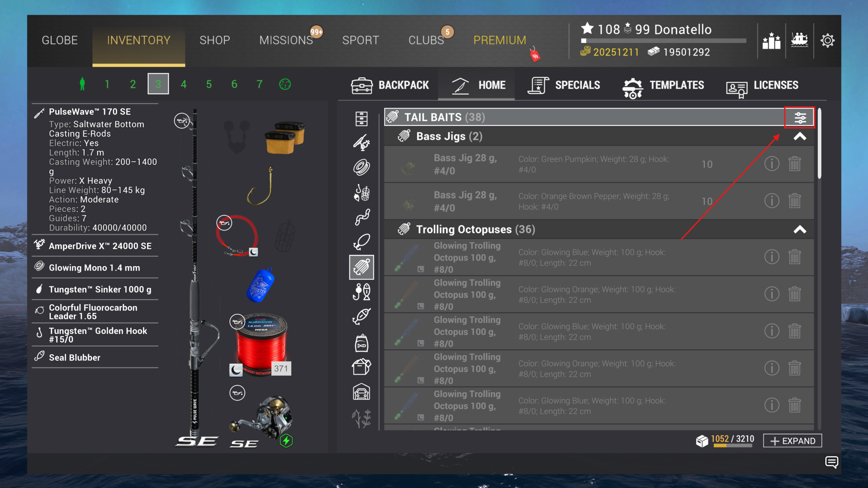
Task: Select the vehicles category icon in sidebar
Action: point(362,392)
